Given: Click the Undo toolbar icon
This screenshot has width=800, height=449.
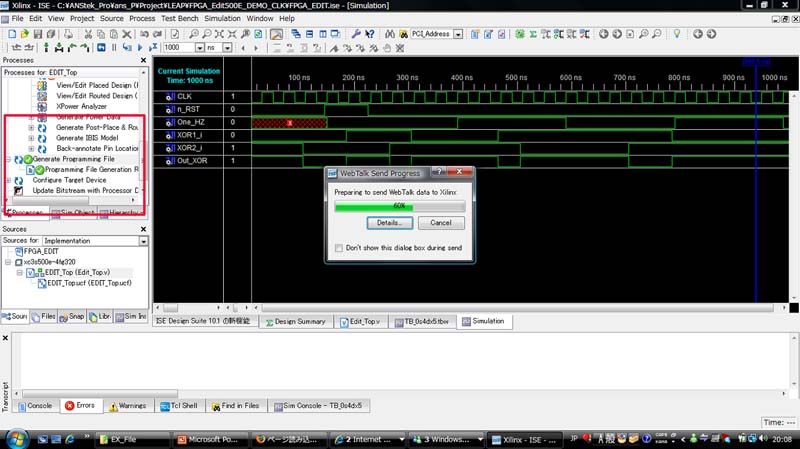Looking at the screenshot, I should pyautogui.click(x=144, y=34).
